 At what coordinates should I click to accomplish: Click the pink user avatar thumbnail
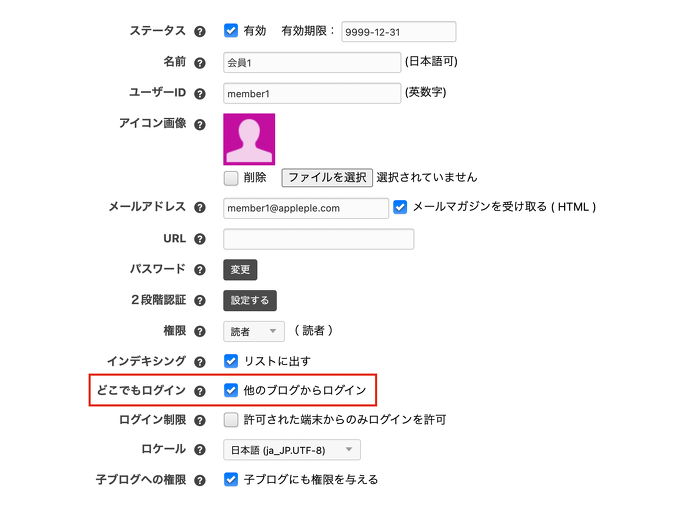pyautogui.click(x=249, y=139)
